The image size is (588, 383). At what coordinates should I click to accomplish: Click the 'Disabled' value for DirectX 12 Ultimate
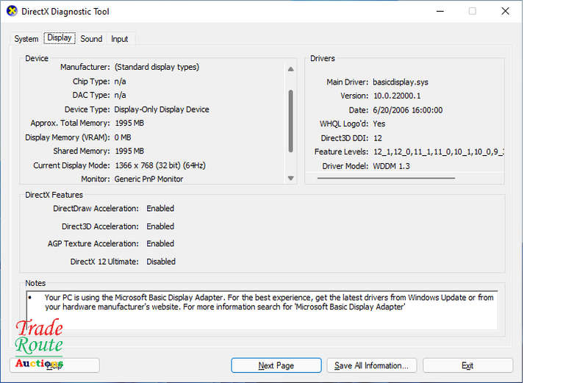161,262
